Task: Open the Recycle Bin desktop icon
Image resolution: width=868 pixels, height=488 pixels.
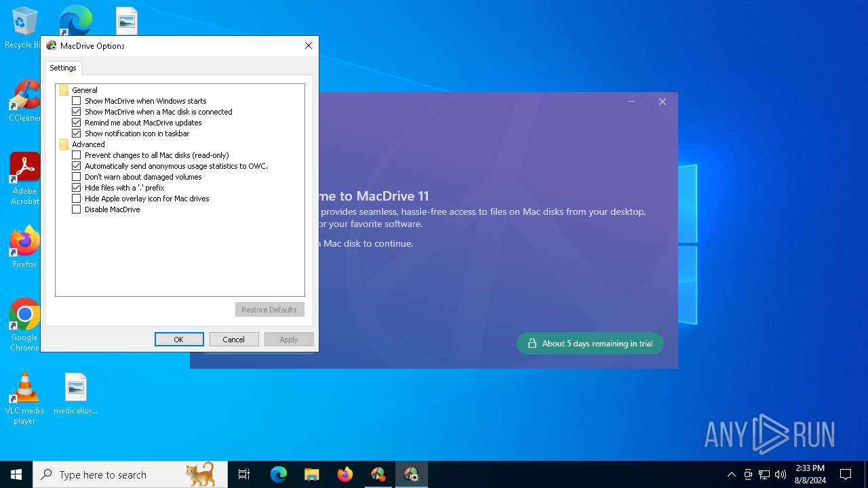Action: [x=24, y=28]
